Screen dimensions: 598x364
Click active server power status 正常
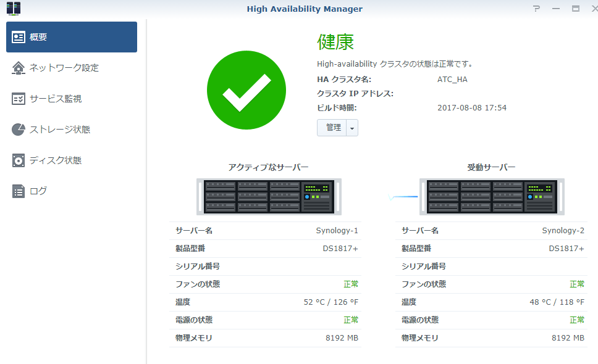click(x=351, y=320)
